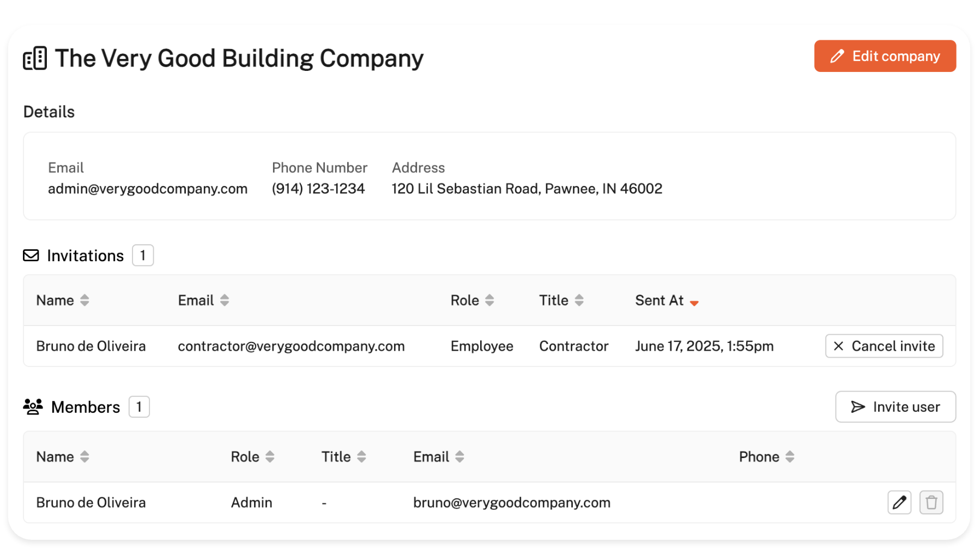This screenshot has height=554, width=980.
Task: Sort invitations by Title column
Action: (579, 300)
